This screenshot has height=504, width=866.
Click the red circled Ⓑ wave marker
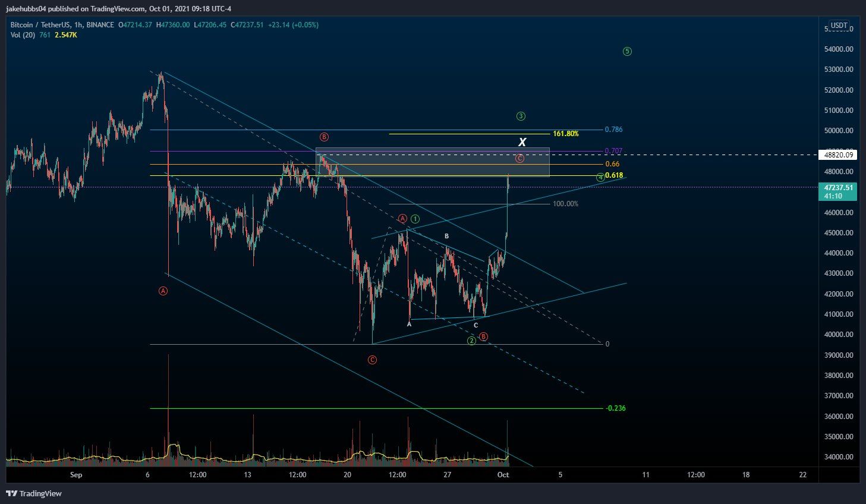323,137
